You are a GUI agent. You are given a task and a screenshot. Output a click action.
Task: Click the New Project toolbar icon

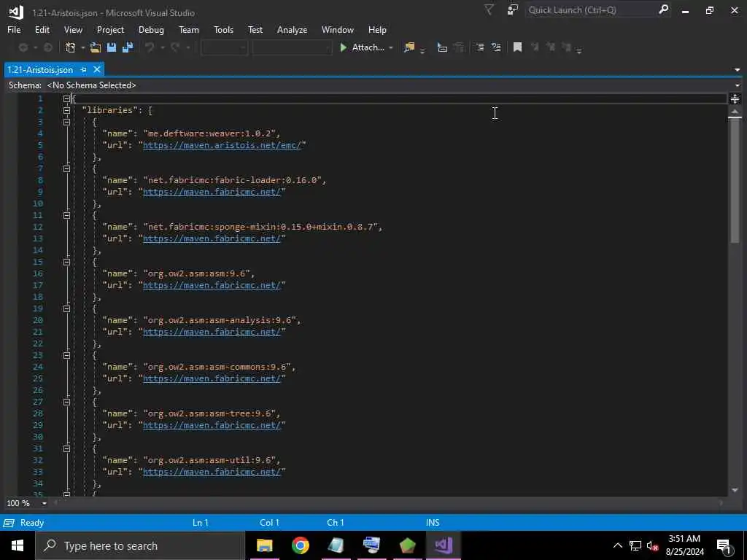71,47
